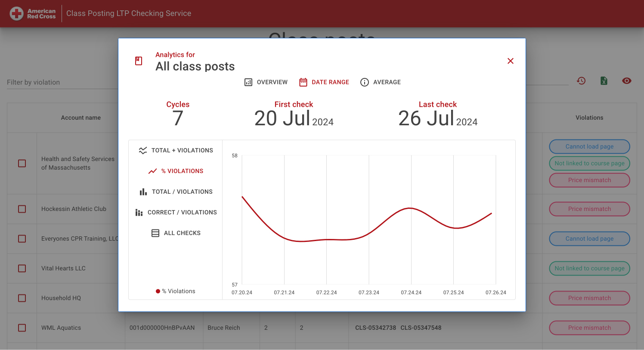Show the Total / Violations bar chart

176,192
